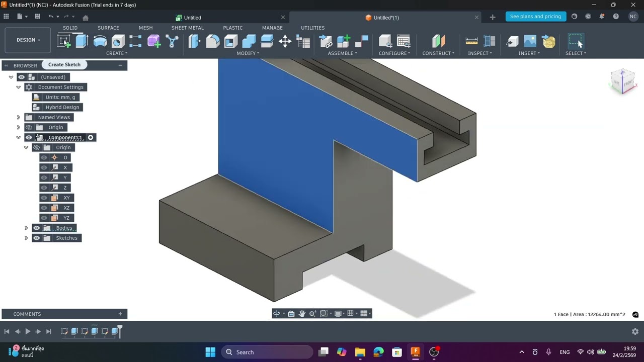
Task: Collapse the Document Settings node
Action: click(x=19, y=87)
